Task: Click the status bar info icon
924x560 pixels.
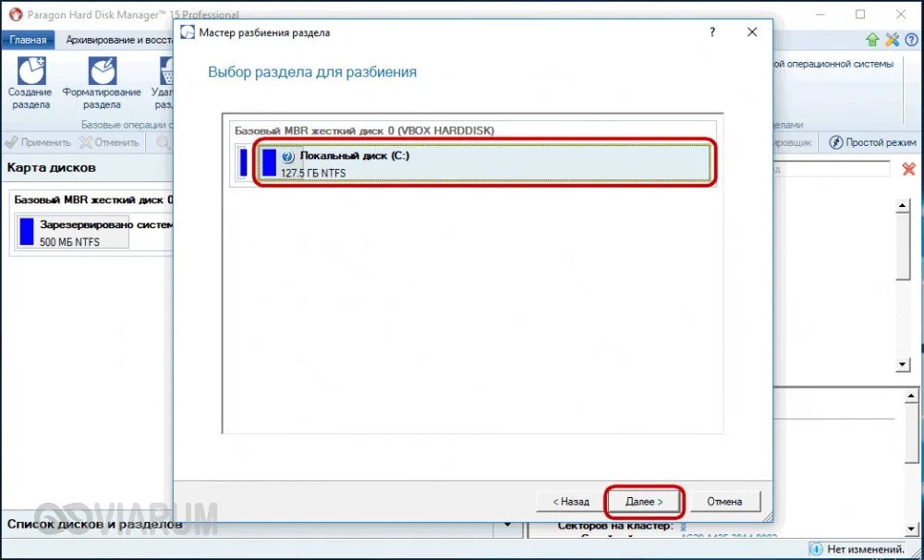Action: pos(816,549)
